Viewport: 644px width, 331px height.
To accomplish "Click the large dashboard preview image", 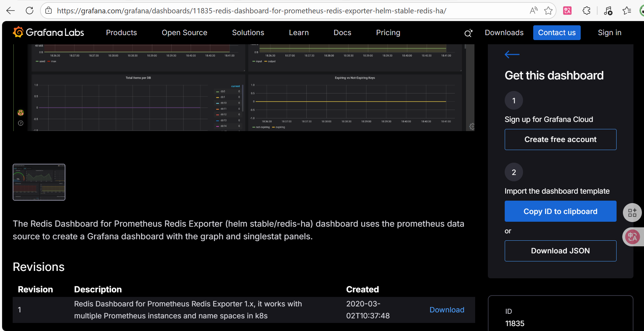I will (244, 87).
